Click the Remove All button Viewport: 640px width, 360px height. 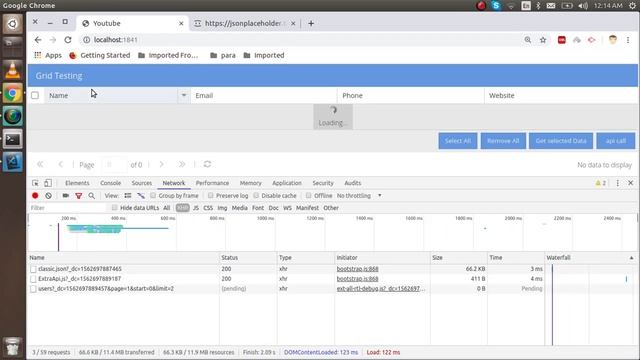pyautogui.click(x=503, y=141)
